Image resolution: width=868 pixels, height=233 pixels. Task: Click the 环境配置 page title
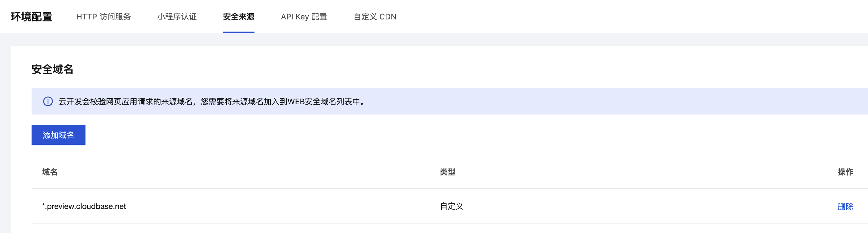pos(31,16)
